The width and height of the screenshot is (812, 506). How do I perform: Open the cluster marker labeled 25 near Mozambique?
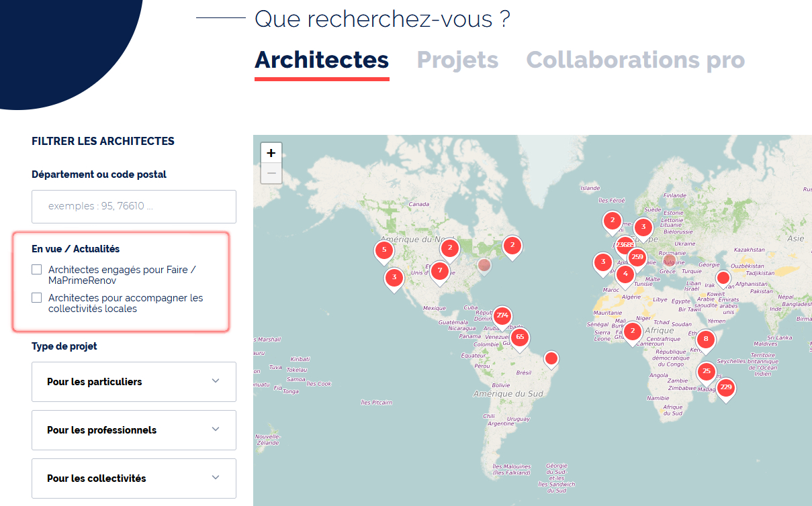(707, 371)
